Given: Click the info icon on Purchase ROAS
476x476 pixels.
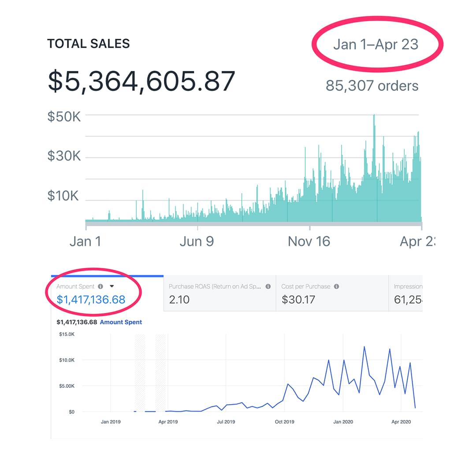Looking at the screenshot, I should [x=268, y=286].
